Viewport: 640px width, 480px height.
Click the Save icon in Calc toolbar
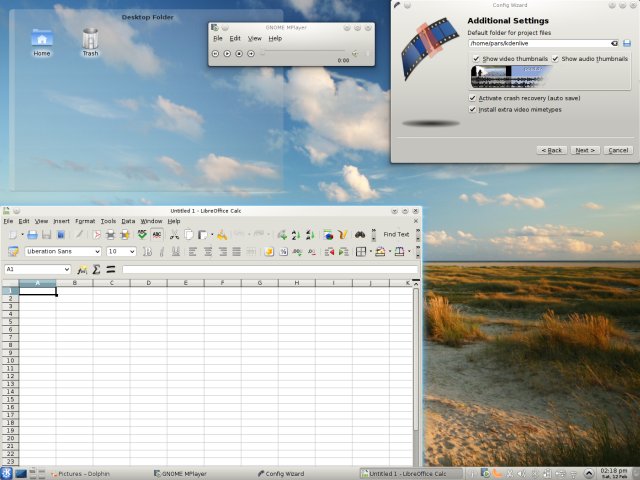(46, 235)
